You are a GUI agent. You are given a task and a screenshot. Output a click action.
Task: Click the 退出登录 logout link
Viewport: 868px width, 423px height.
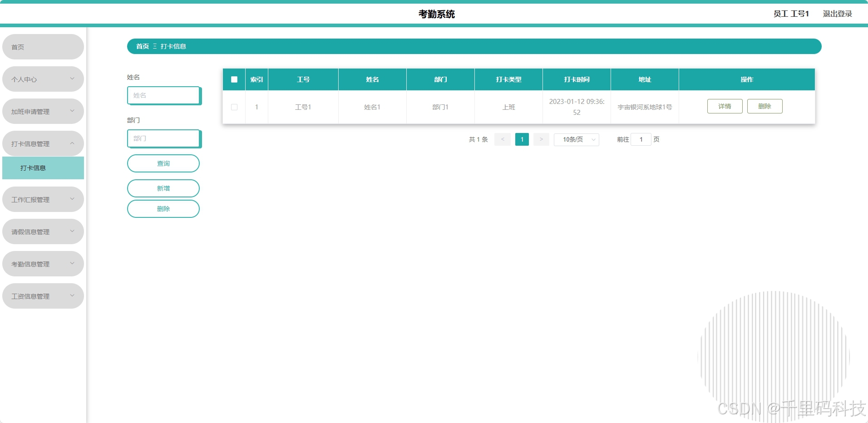click(x=838, y=14)
